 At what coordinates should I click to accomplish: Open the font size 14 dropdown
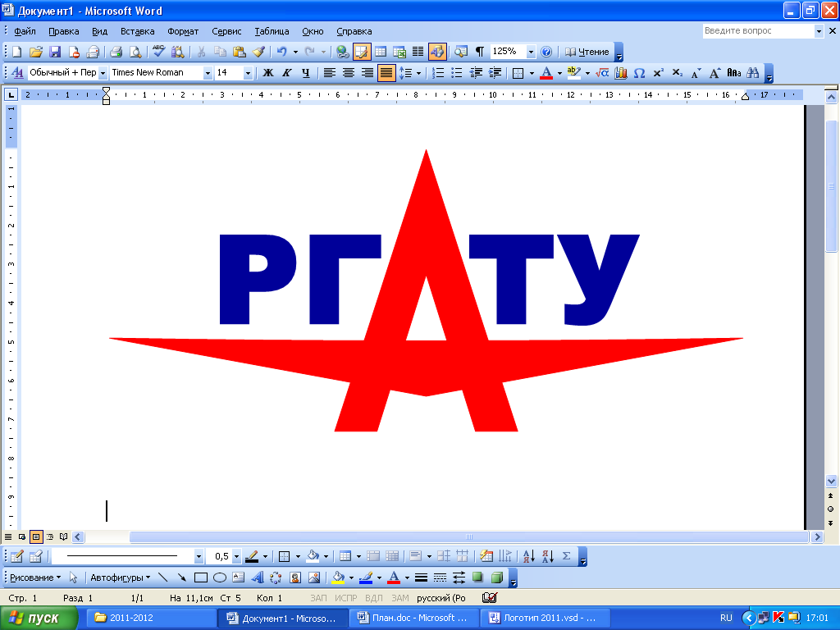tap(248, 73)
